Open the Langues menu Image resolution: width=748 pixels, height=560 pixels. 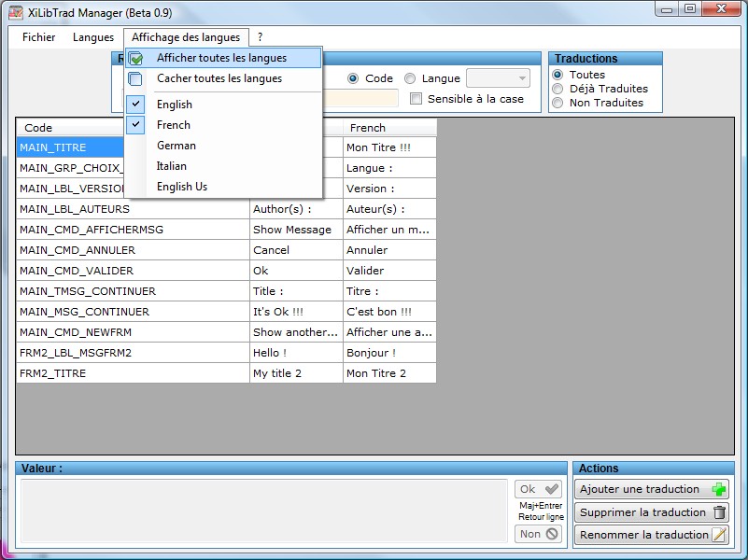pos(93,37)
